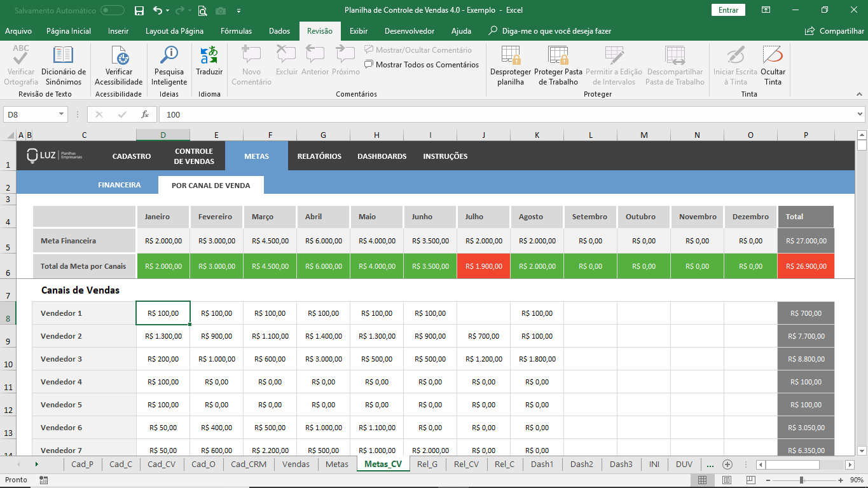The height and width of the screenshot is (488, 868).
Task: Click the camera icon in quick access toolbar
Action: pos(221,10)
